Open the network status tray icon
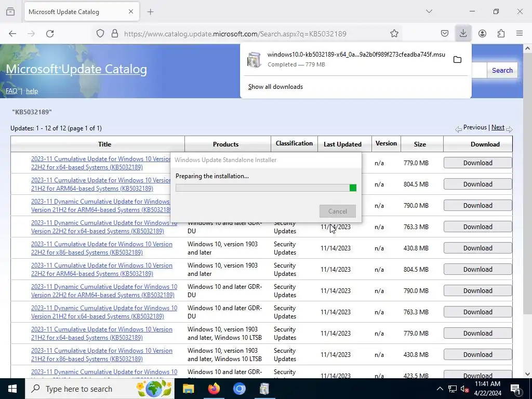 tap(453, 389)
